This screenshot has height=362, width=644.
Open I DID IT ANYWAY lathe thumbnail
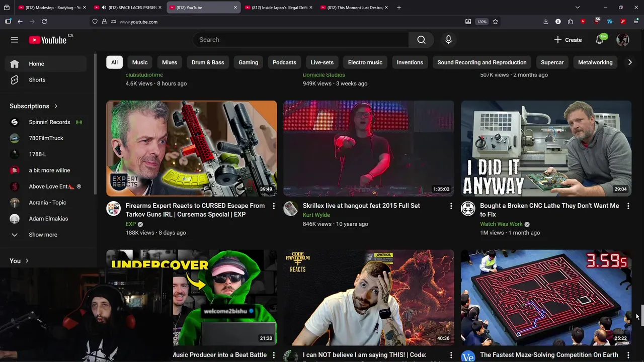click(x=546, y=148)
